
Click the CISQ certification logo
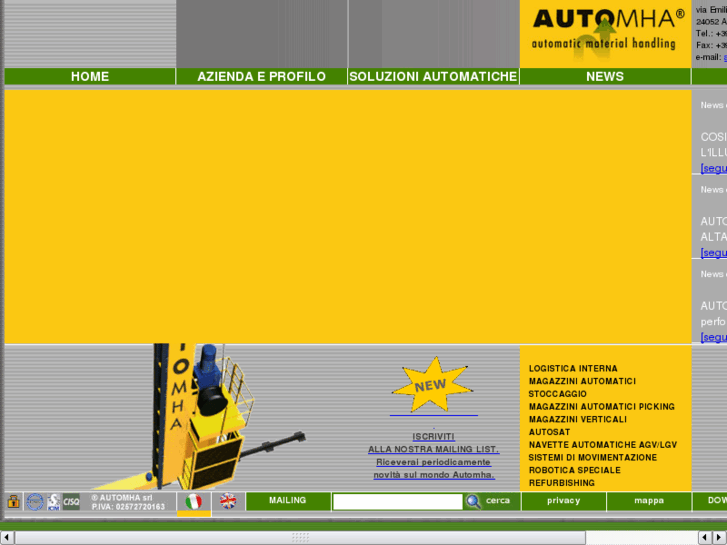71,501
